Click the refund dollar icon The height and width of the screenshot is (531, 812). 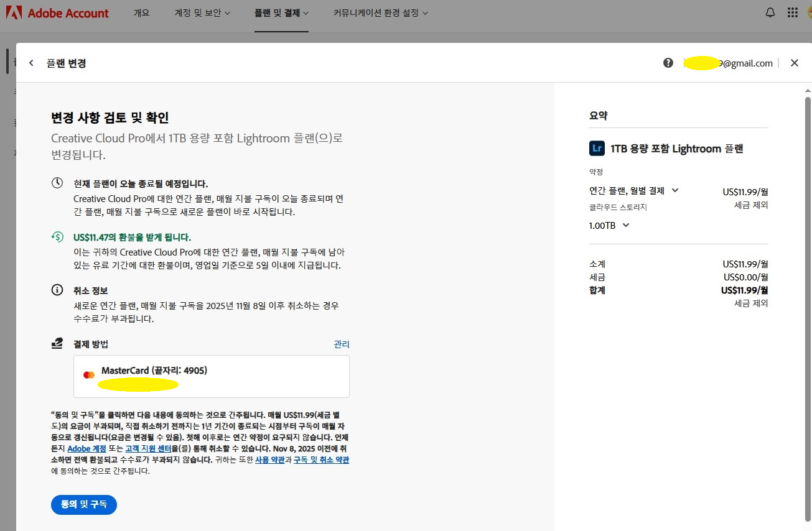57,236
